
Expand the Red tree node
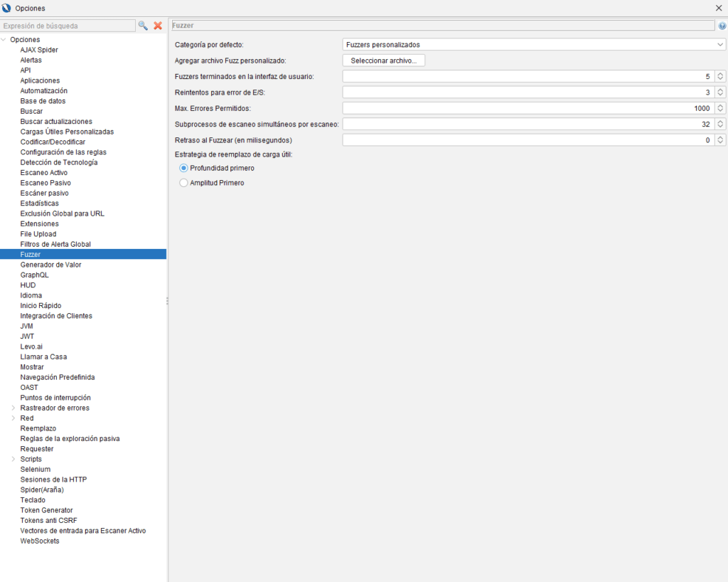pos(14,418)
